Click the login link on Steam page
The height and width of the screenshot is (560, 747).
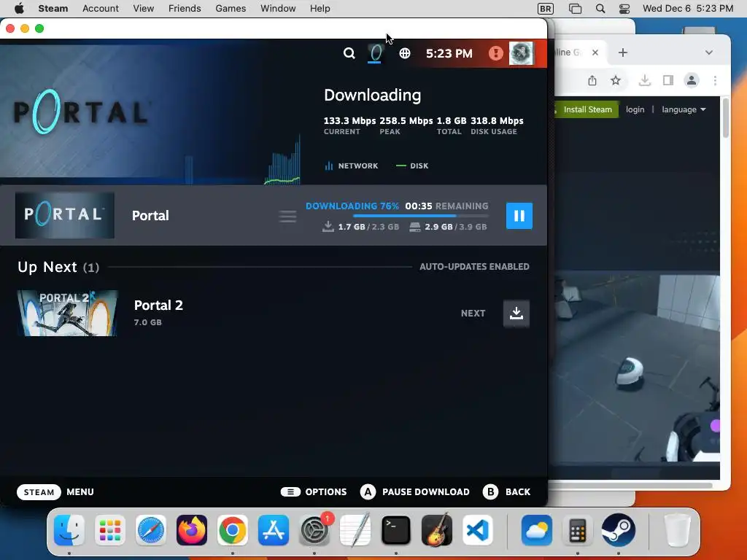(635, 109)
